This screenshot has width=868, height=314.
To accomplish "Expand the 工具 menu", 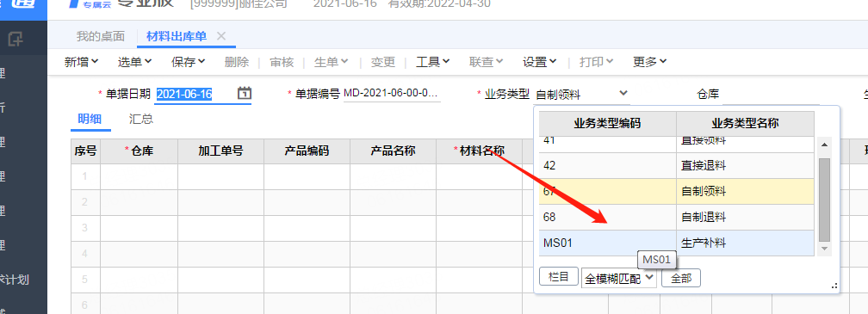I will pos(433,62).
